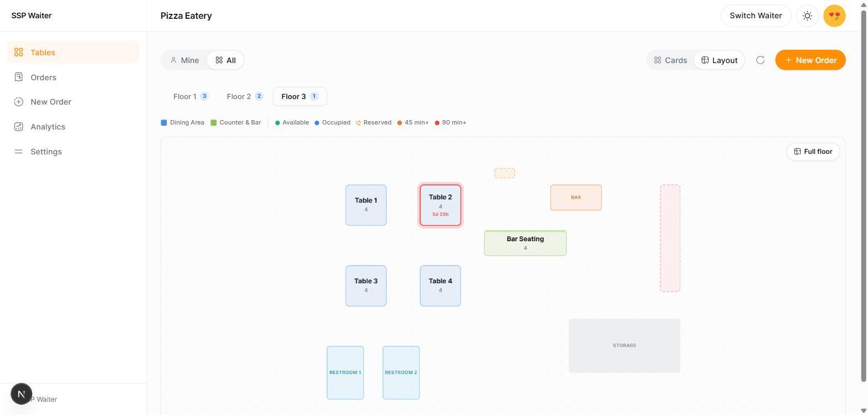This screenshot has width=868, height=415.
Task: Click the Switch Waiter button
Action: click(756, 15)
